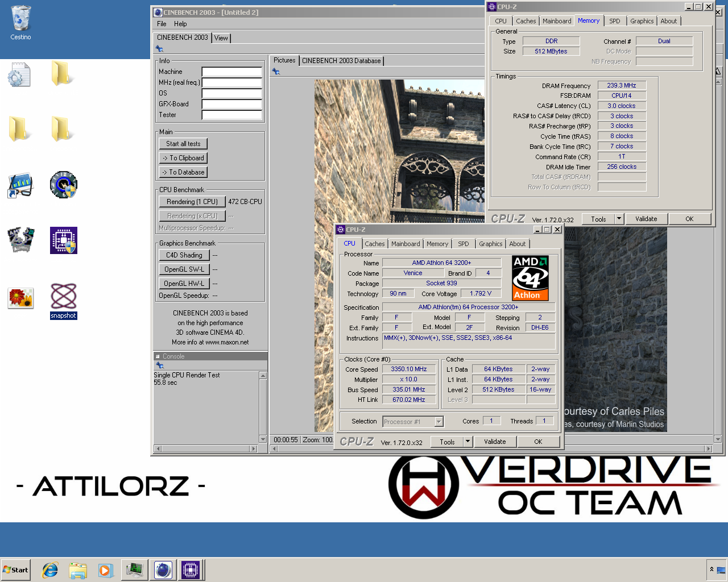Select the 472 CB-CPU score text
This screenshot has height=582, width=728.
(x=245, y=202)
